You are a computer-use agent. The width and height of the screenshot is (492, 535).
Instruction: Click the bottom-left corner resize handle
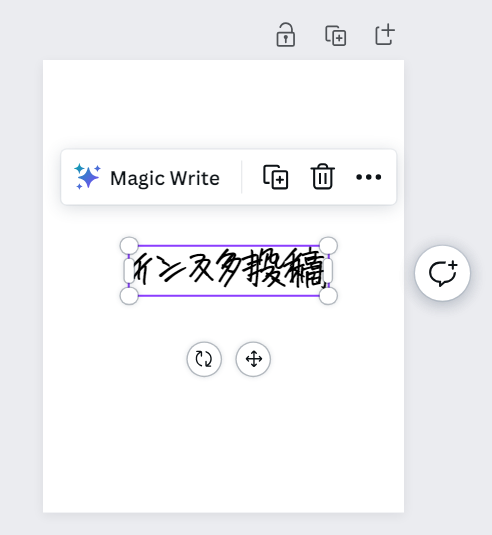129,295
